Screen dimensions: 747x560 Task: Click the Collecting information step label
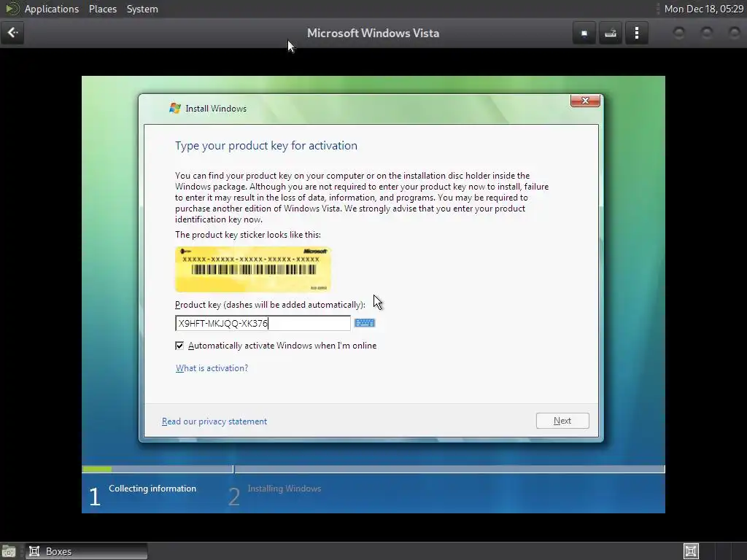click(x=152, y=489)
